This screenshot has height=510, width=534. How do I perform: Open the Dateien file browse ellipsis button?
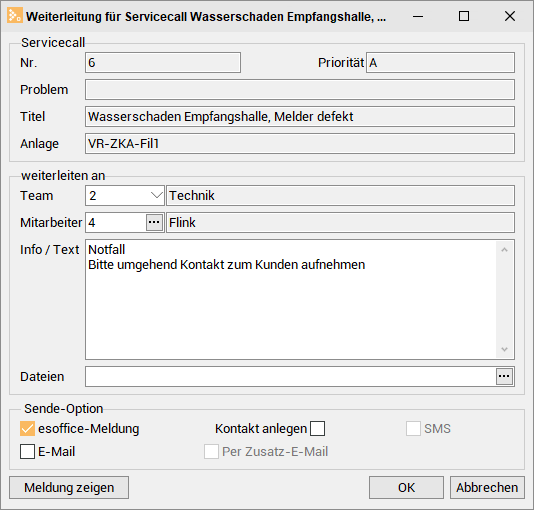tap(504, 377)
